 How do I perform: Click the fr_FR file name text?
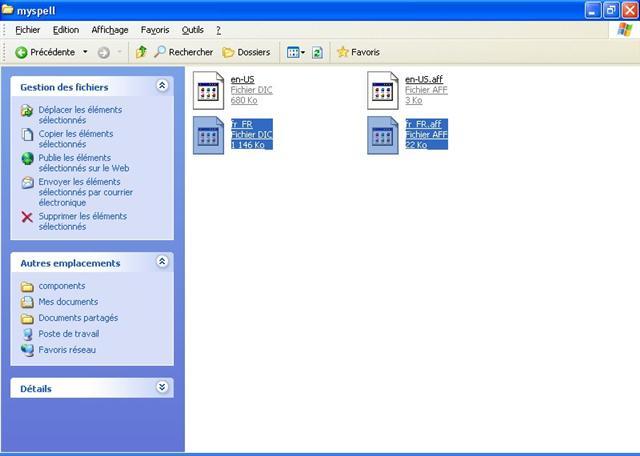click(x=242, y=124)
